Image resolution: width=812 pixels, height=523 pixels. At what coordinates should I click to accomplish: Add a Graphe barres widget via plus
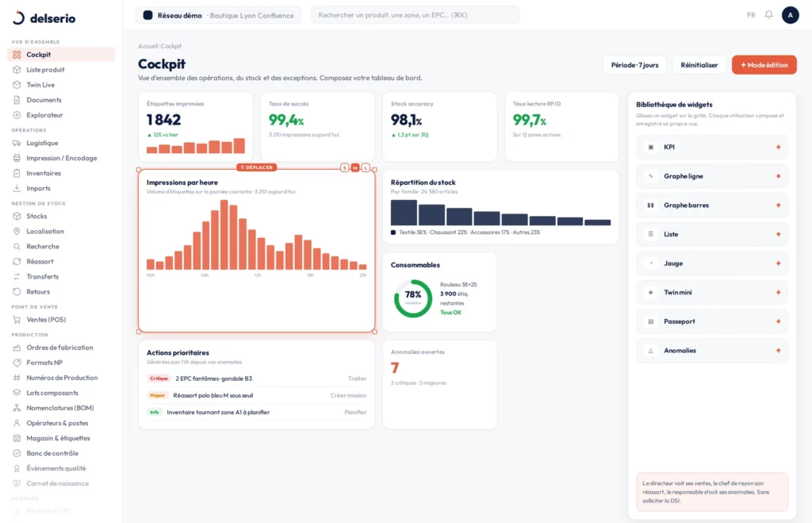click(778, 206)
